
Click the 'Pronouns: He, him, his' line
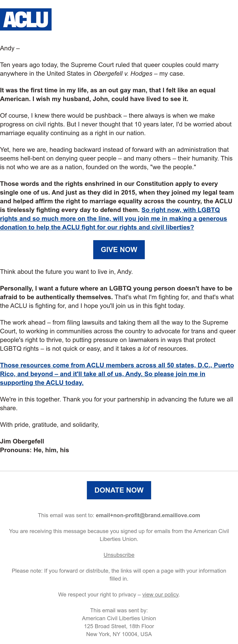point(35,450)
